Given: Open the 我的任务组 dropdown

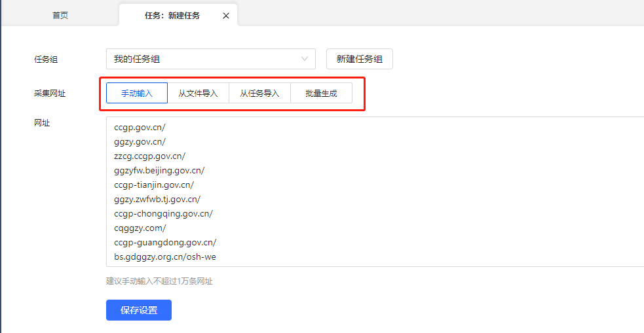Looking at the screenshot, I should click(203, 59).
